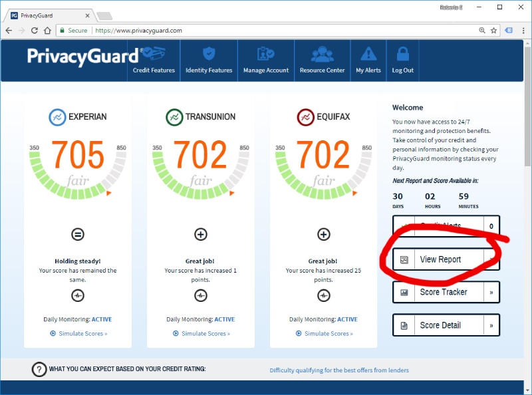This screenshot has width=532, height=395.
Task: Simulate Scores for Equifax
Action: 325,334
